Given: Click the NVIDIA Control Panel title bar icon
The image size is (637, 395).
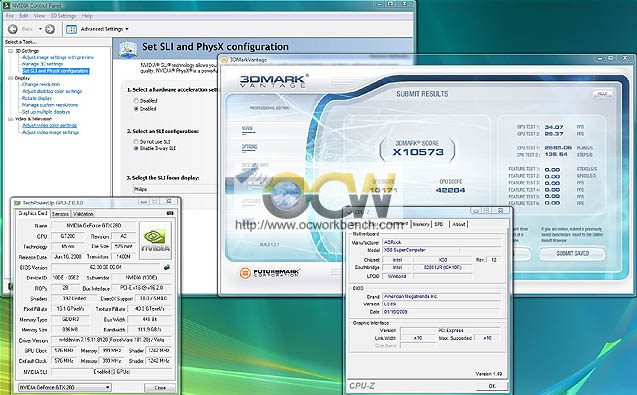Looking at the screenshot, I should pyautogui.click(x=6, y=6).
